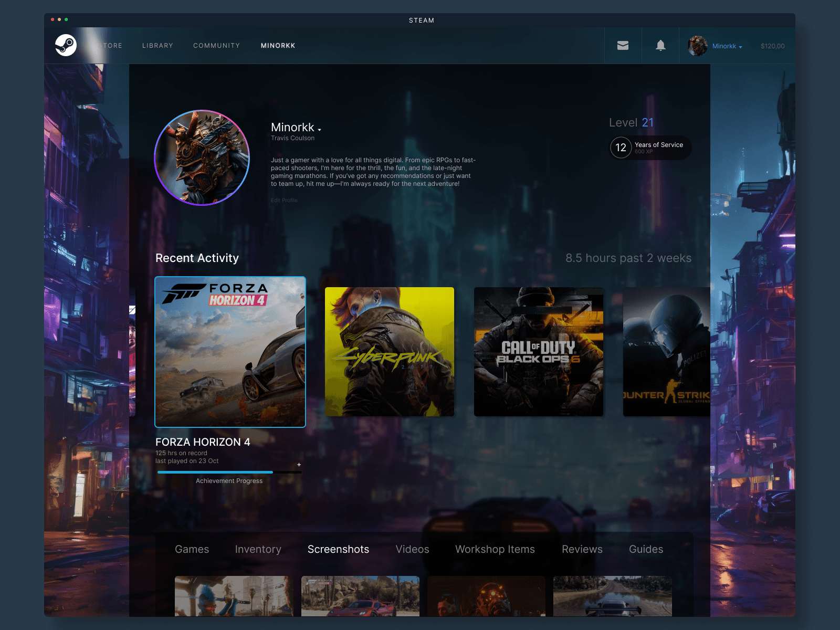Click the '8.5 hours past 2 weeks' text
This screenshot has height=630, width=840.
tap(628, 258)
